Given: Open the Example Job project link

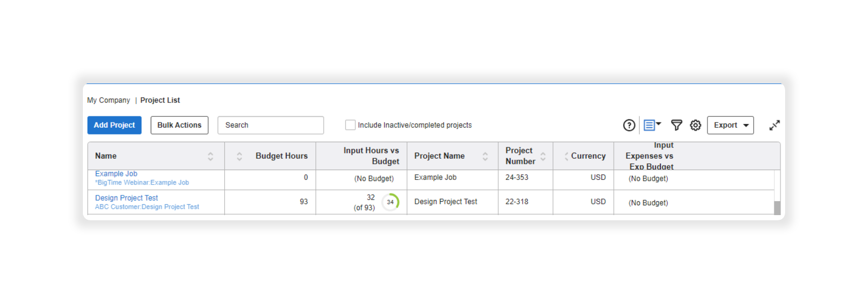Looking at the screenshot, I should tap(117, 174).
